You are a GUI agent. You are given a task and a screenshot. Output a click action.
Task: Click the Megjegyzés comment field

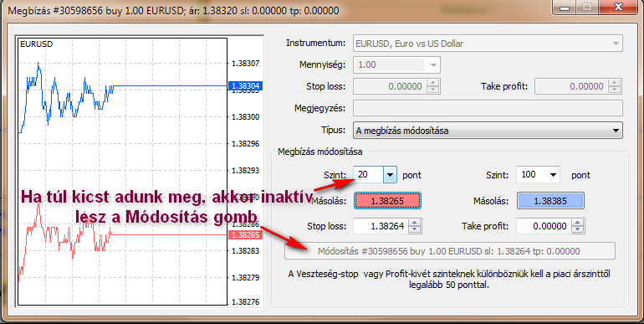click(488, 109)
